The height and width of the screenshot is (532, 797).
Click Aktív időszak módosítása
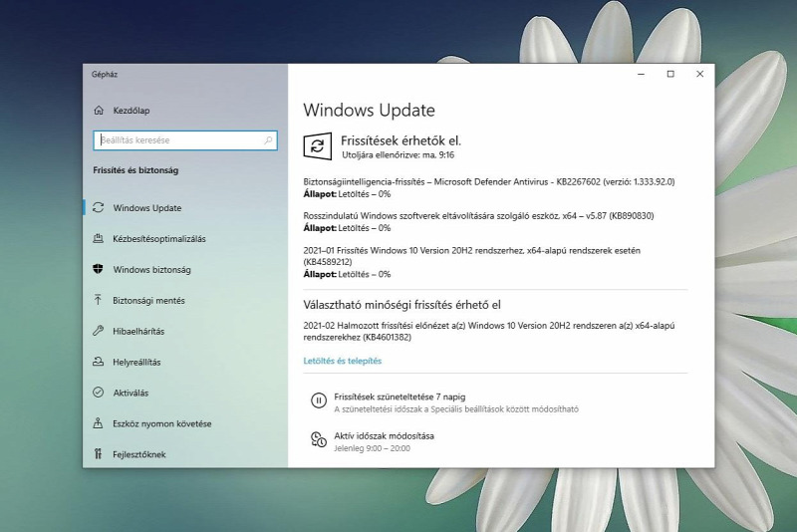pyautogui.click(x=384, y=436)
